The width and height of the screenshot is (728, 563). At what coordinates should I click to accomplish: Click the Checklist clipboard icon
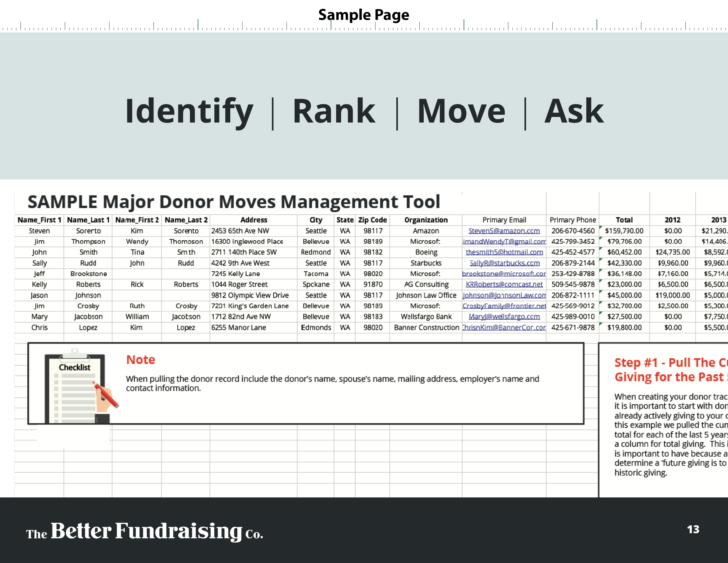coord(75,385)
